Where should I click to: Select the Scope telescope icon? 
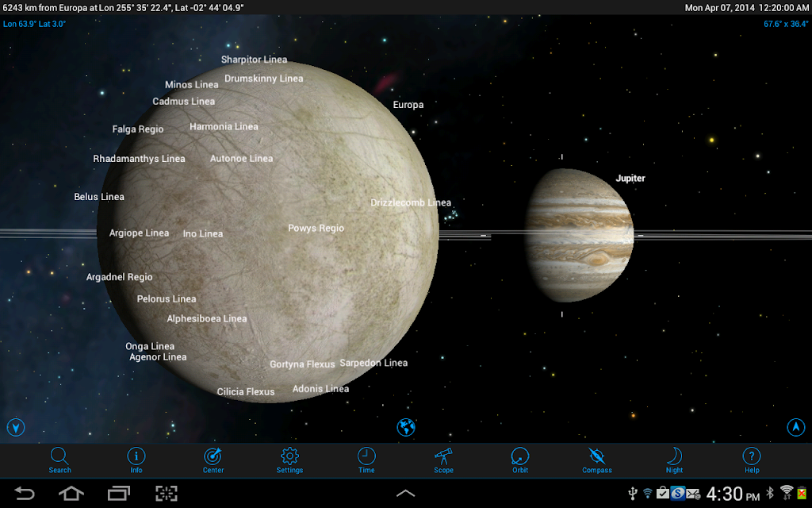443,460
